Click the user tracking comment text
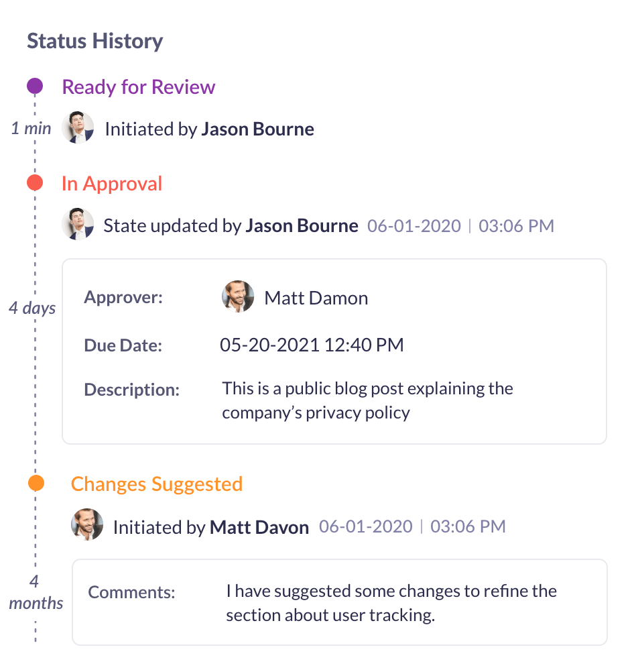The image size is (634, 672). (391, 603)
